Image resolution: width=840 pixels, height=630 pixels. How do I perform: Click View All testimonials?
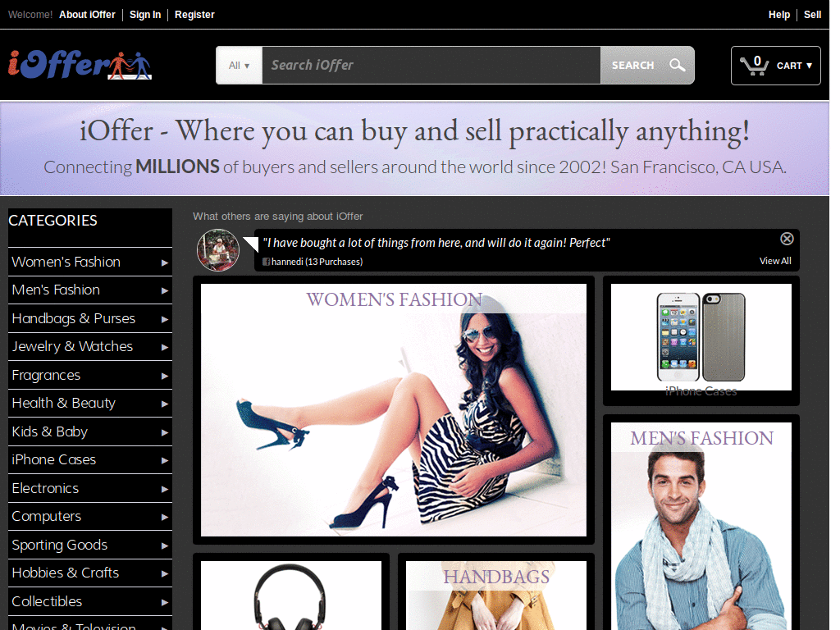coord(775,261)
